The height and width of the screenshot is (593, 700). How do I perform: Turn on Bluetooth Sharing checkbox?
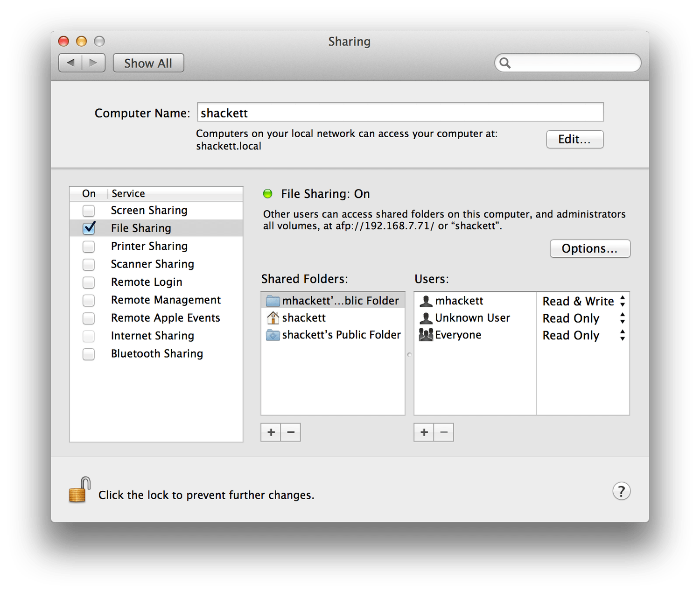(89, 354)
